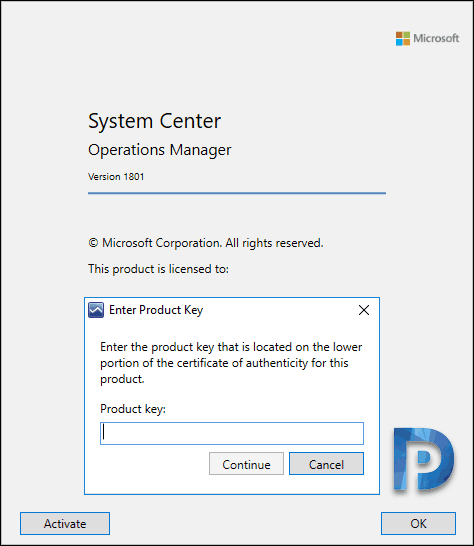Click the blue horizontal divider line
The image size is (474, 546).
[x=237, y=193]
